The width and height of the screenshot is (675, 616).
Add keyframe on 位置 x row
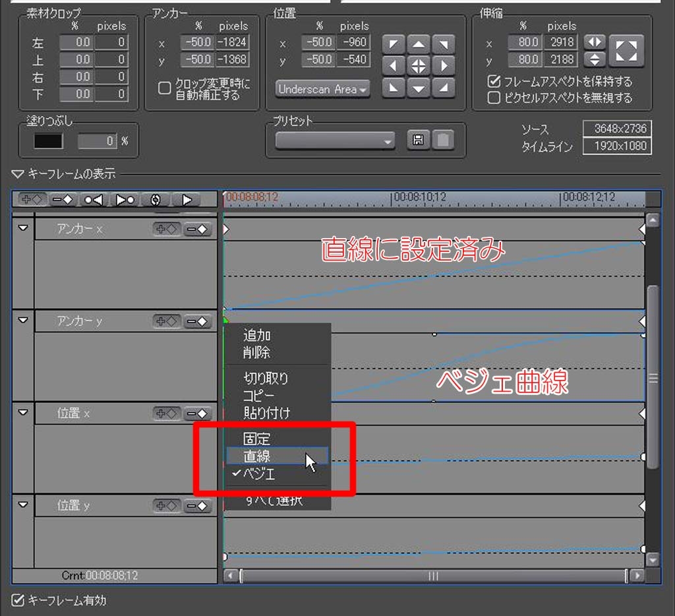(x=166, y=414)
